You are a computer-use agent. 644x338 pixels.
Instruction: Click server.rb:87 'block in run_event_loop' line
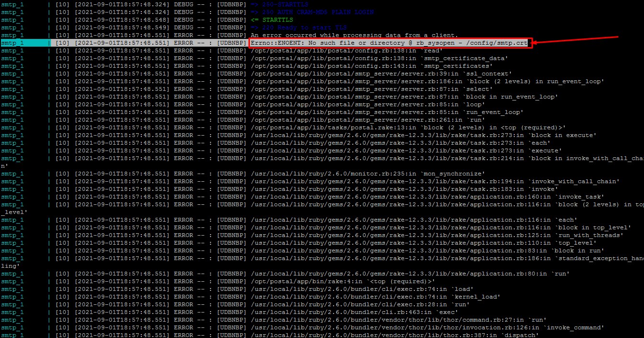tap(405, 97)
